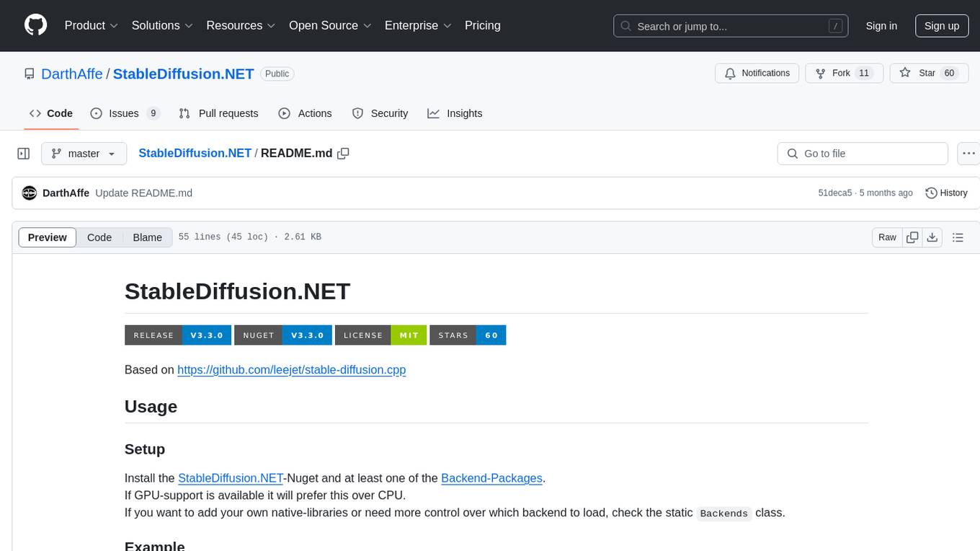Screen dimensions: 980x551
Task: Expand the Enterprise menu
Action: pyautogui.click(x=418, y=25)
